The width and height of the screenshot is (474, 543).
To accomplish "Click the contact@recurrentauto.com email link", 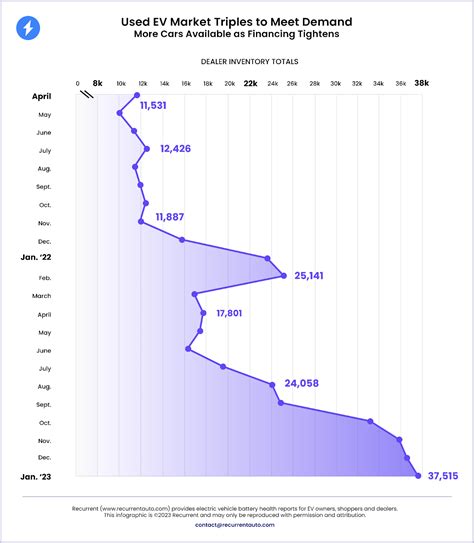I will [235, 525].
